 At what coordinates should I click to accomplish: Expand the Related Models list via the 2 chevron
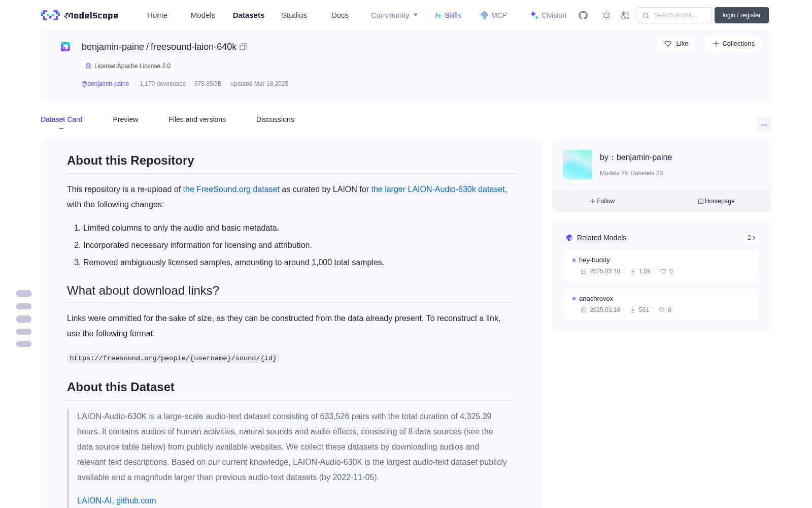[x=752, y=238]
